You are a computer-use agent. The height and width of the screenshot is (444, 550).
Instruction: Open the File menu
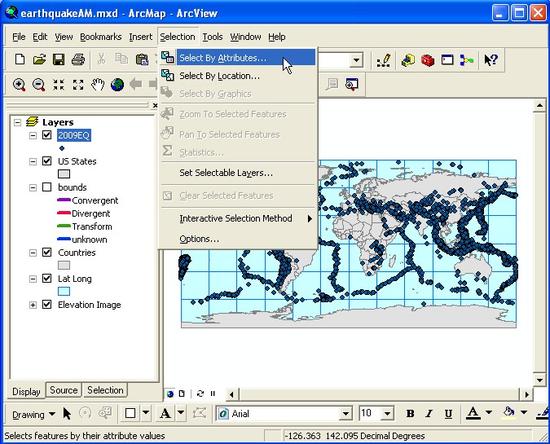point(19,36)
